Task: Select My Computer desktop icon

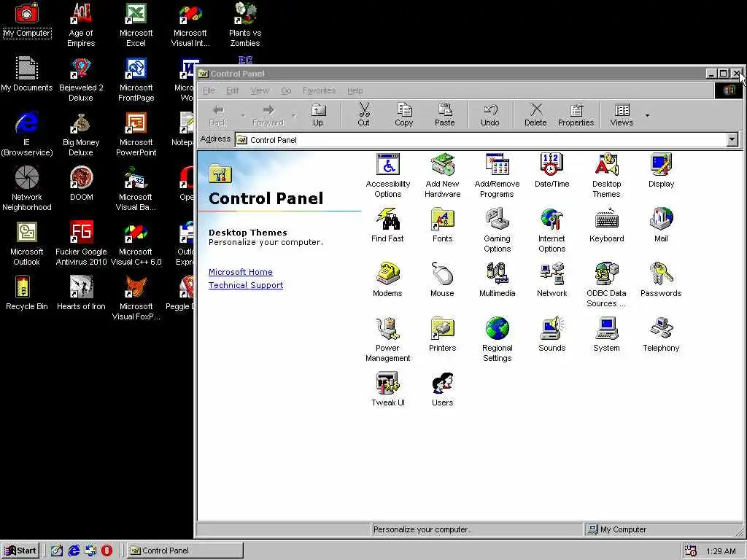Action: pos(27,20)
